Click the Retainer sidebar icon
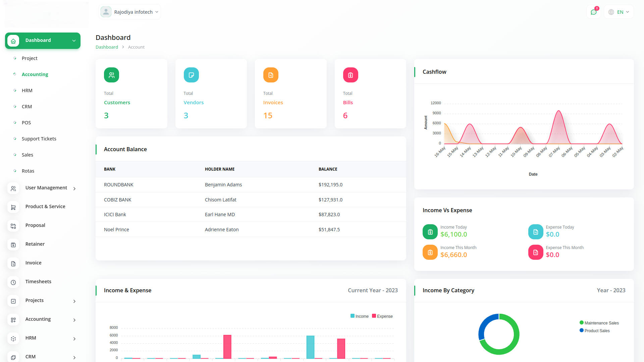The width and height of the screenshot is (644, 362). click(13, 245)
